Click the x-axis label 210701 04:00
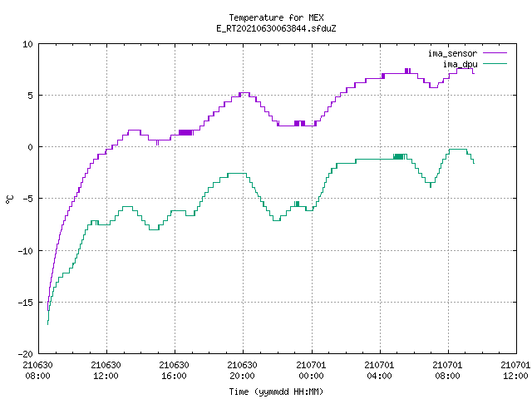The width and height of the screenshot is (532, 399). [x=379, y=371]
